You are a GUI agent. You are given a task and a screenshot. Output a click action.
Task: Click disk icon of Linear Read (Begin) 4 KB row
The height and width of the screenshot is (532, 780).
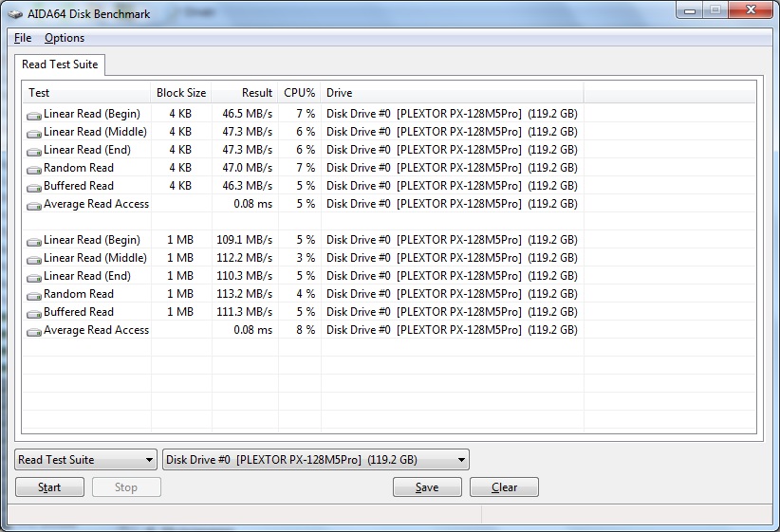pyautogui.click(x=34, y=116)
